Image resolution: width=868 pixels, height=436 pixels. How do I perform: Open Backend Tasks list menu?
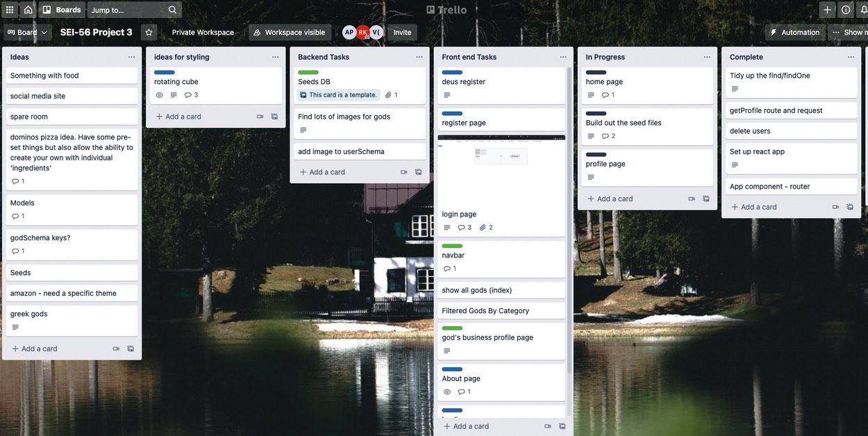click(x=419, y=57)
